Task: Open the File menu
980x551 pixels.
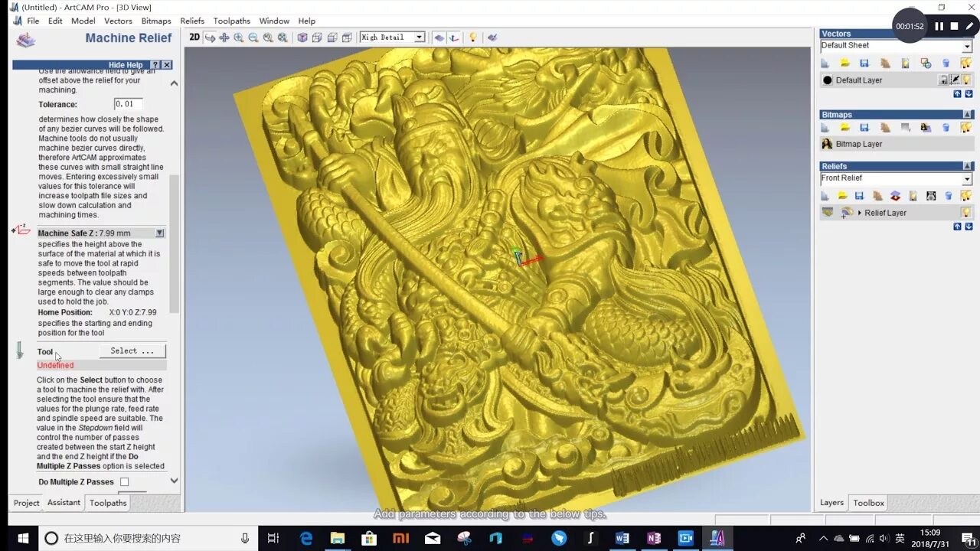Action: coord(33,21)
